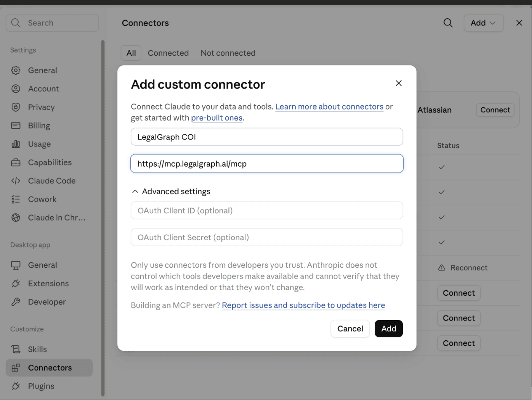Viewport: 532px width, 400px height.
Task: Click the connector URL field
Action: [x=267, y=163]
